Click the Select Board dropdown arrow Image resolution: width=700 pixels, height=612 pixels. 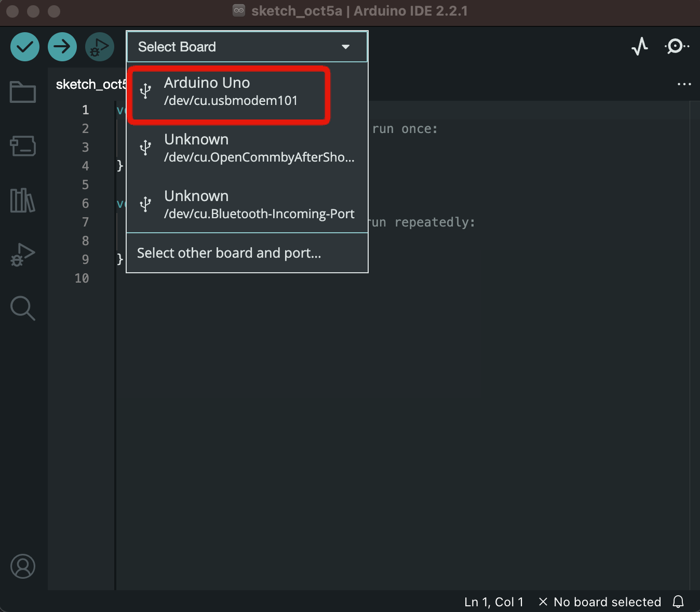point(346,47)
